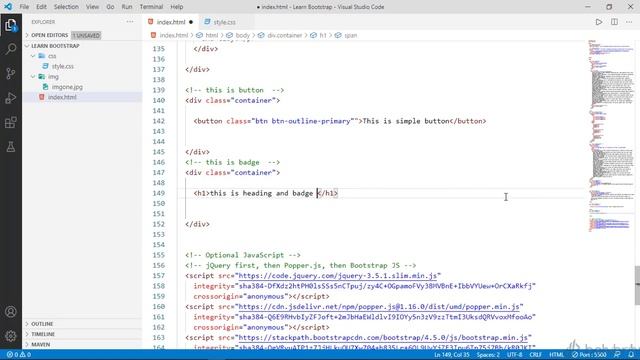
Task: Click the CRLF line ending status
Action: (536, 355)
